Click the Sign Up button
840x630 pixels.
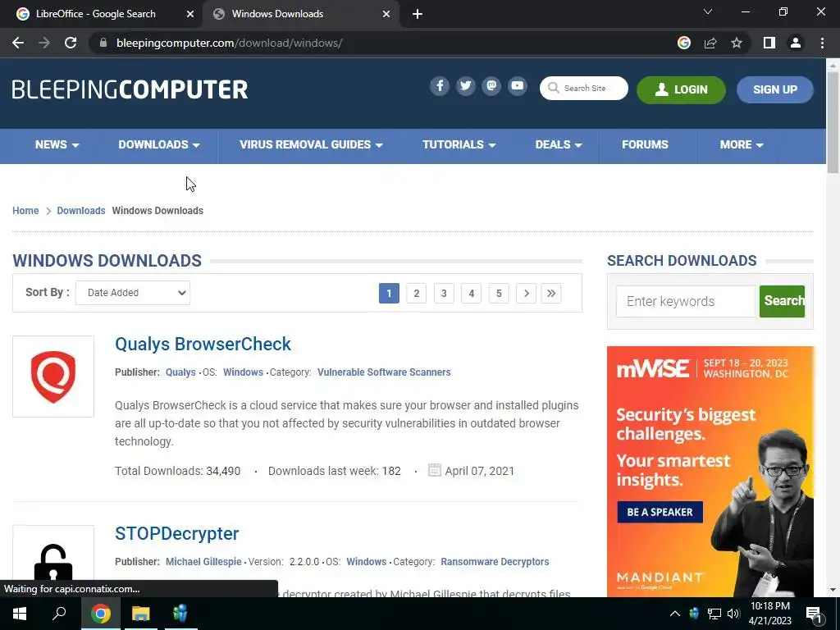[775, 89]
